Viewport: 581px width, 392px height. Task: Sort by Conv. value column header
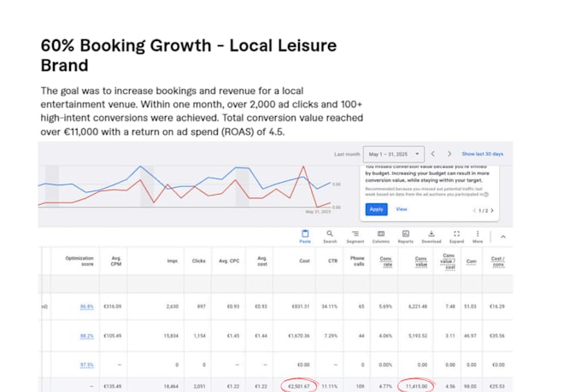pyautogui.click(x=421, y=261)
